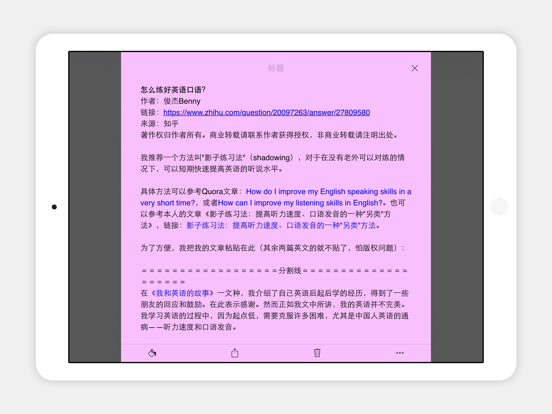Click the 来源:知乎 source line
The image size is (552, 414).
[x=159, y=124]
